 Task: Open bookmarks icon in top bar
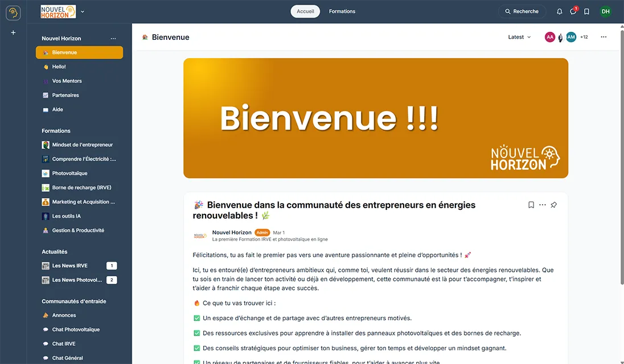[586, 11]
